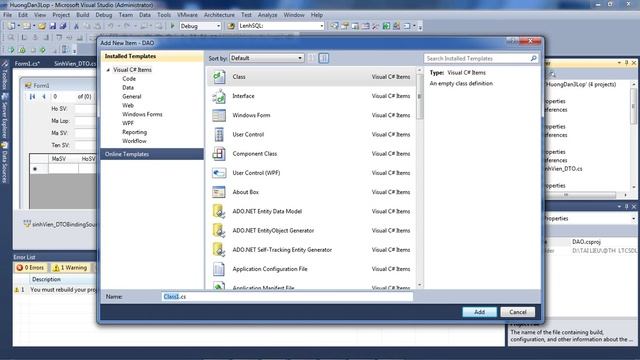This screenshot has width=640, height=360.
Task: Click the Name input field Class1.cs
Action: pyautogui.click(x=287, y=297)
